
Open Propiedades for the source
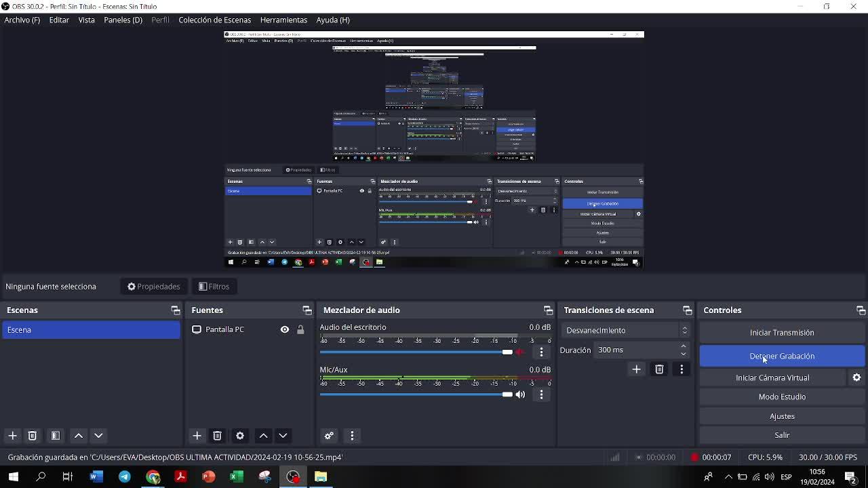pyautogui.click(x=154, y=286)
